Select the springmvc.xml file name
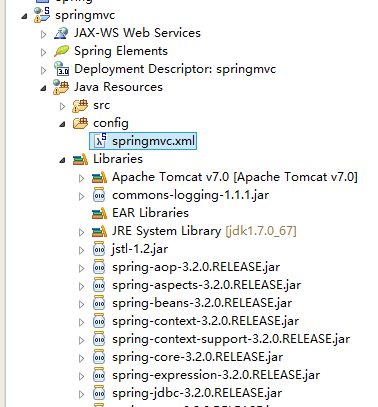Image resolution: width=378 pixels, height=407 pixels. [x=153, y=141]
